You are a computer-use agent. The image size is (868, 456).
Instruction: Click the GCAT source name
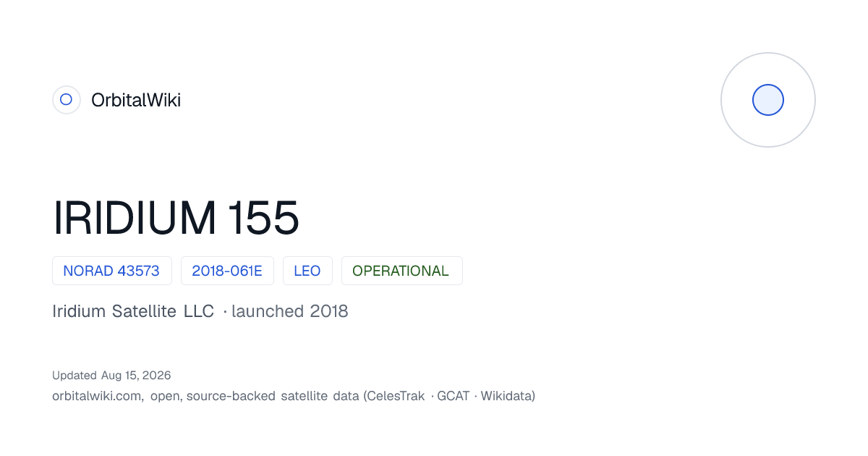(x=454, y=396)
